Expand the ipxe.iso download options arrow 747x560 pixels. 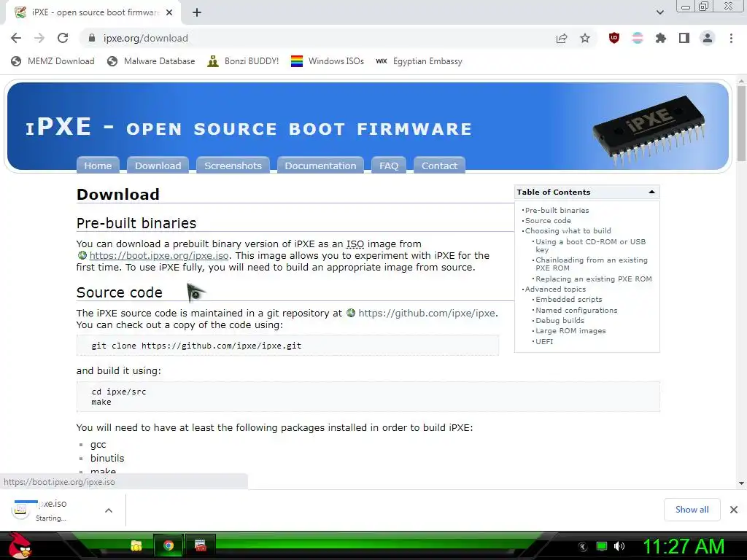click(109, 510)
